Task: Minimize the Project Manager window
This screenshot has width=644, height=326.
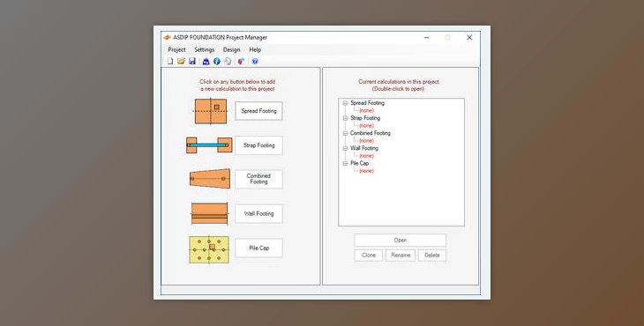Action: [426, 37]
